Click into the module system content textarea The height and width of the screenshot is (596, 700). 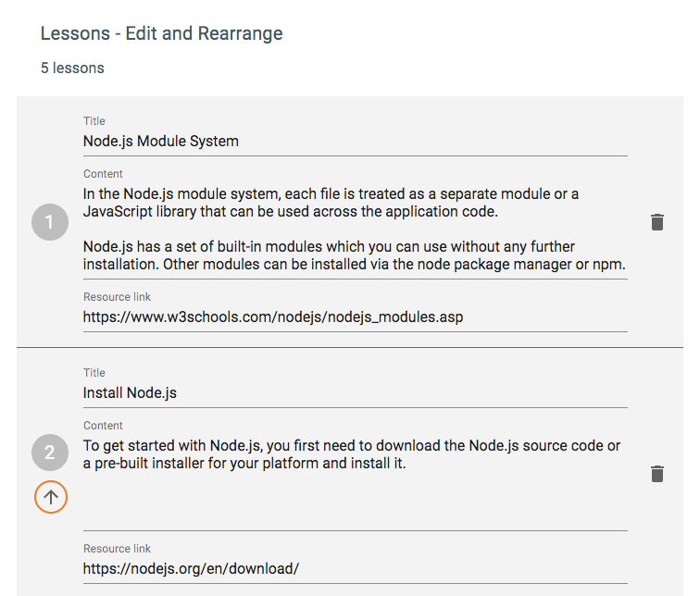click(x=355, y=230)
